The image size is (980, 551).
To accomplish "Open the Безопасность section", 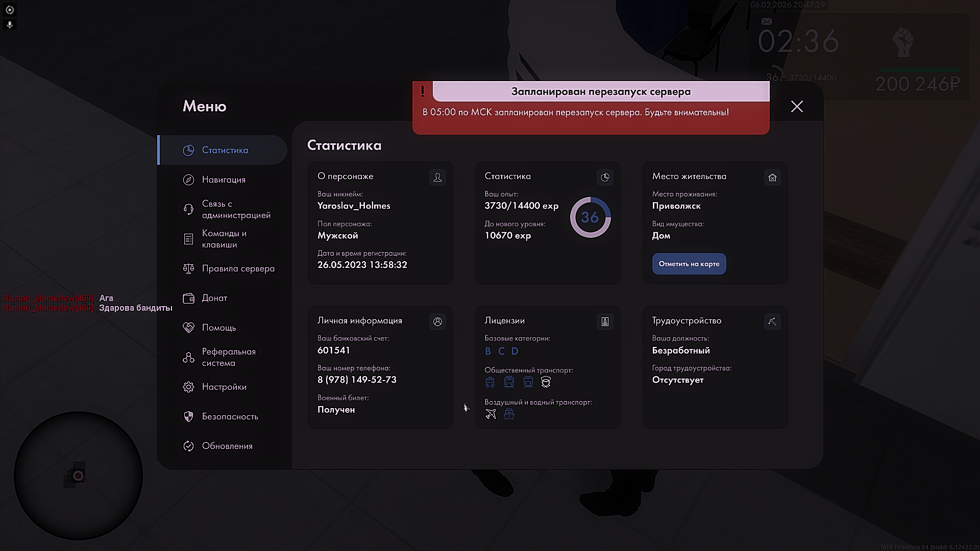I will coord(230,416).
